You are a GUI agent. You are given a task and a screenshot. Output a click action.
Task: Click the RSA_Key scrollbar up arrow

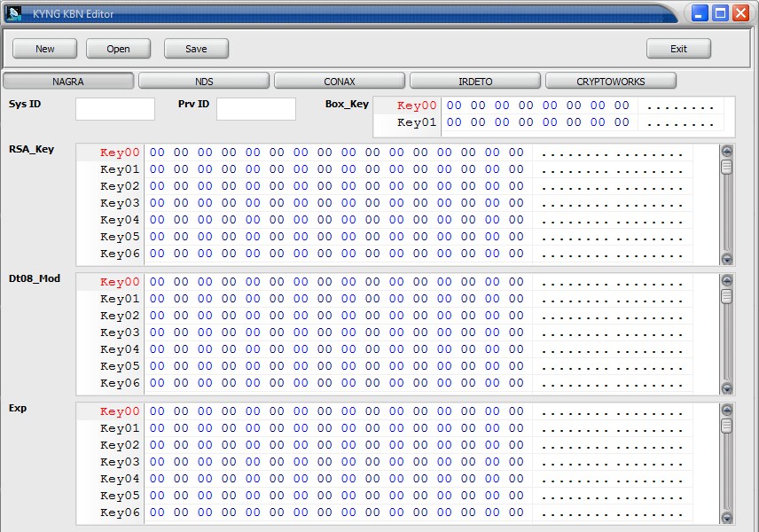point(726,151)
